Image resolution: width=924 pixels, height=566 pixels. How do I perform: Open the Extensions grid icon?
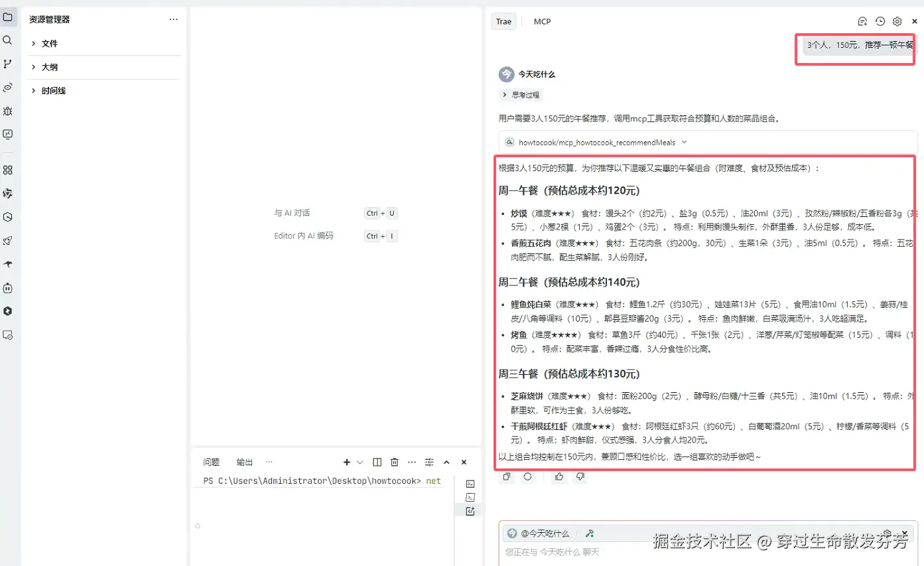[x=8, y=170]
